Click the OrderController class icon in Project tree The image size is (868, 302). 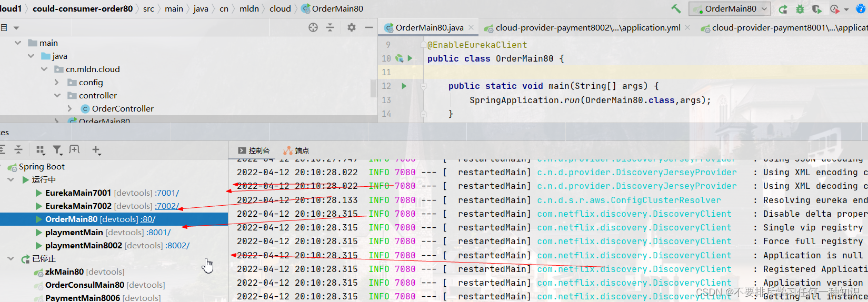pos(85,108)
